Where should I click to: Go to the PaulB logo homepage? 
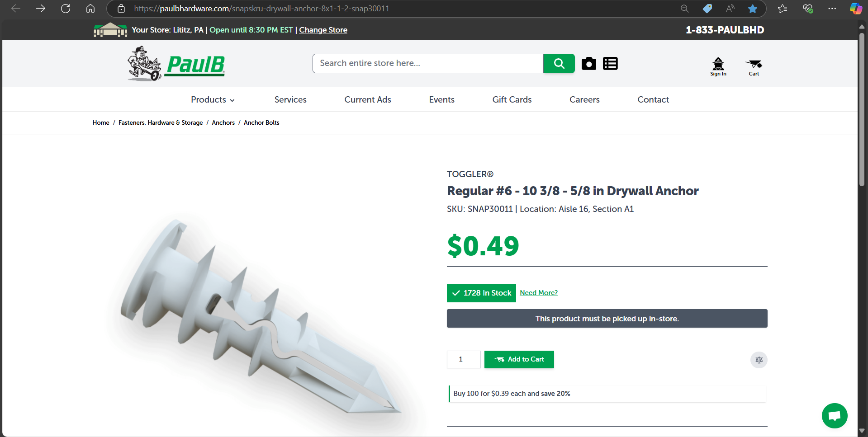(x=176, y=64)
